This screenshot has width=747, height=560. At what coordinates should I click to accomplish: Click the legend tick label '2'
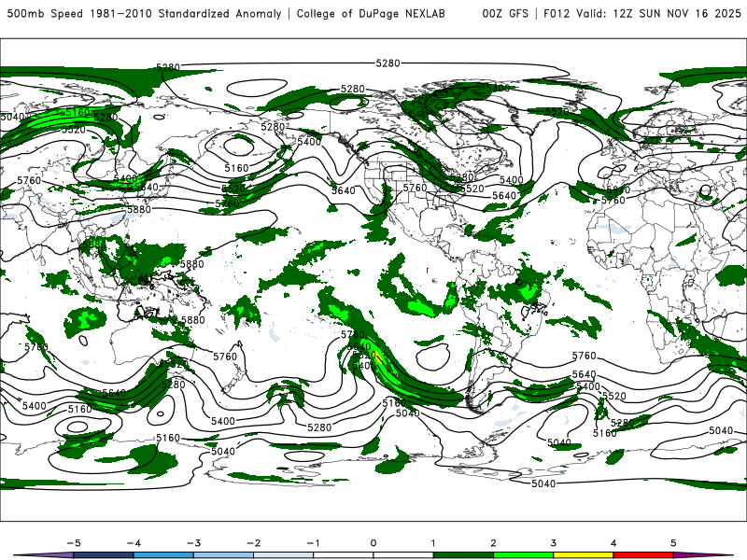click(x=493, y=543)
